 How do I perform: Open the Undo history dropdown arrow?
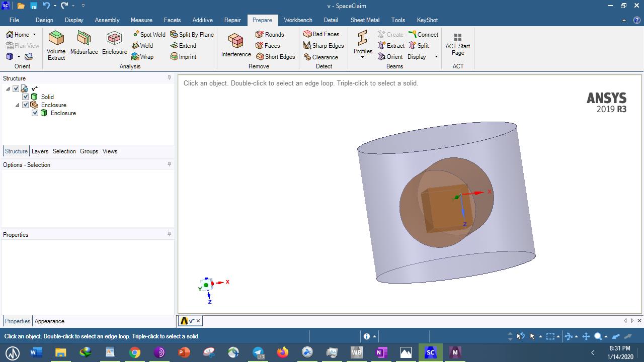pyautogui.click(x=55, y=6)
